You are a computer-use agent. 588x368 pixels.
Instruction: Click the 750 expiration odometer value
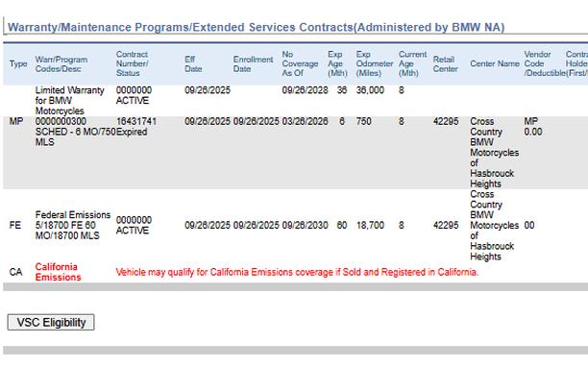tap(364, 121)
